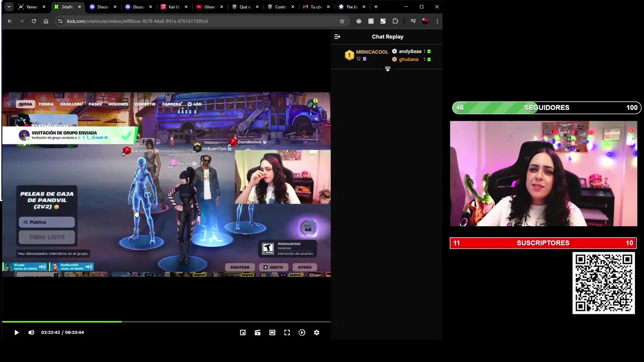The image size is (644, 362).
Task: Open the video player settings gear
Action: point(316,332)
